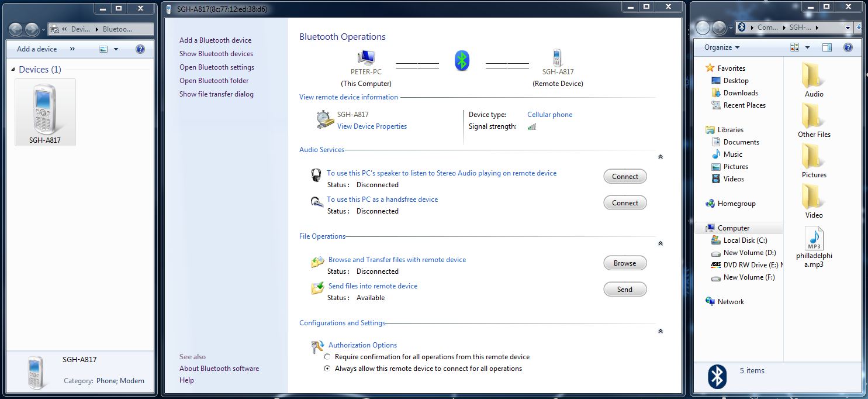Viewport: 868px width, 399px height.
Task: Click the SGH-A817 remote device phone icon
Action: click(x=557, y=57)
